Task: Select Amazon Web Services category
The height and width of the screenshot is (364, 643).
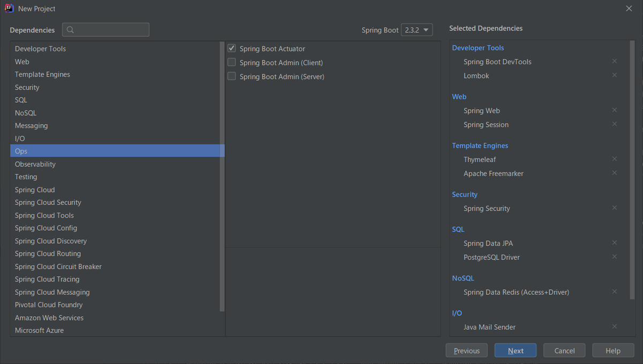Action: 115,317
